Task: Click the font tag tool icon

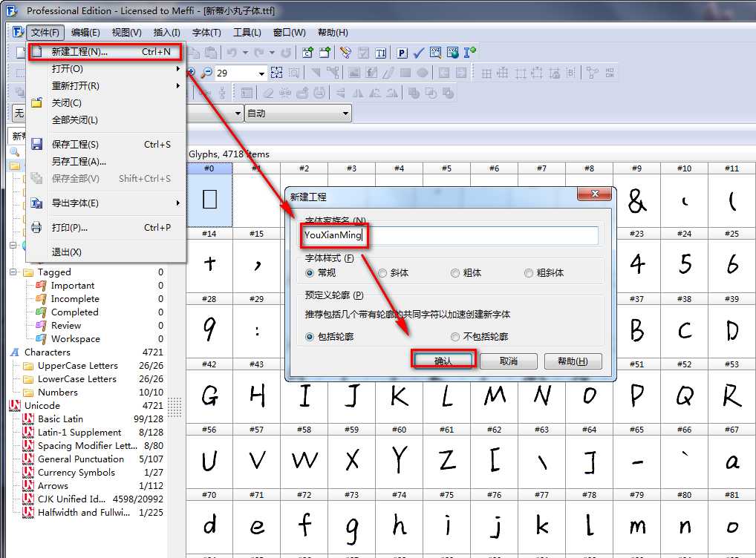Action: click(x=346, y=53)
